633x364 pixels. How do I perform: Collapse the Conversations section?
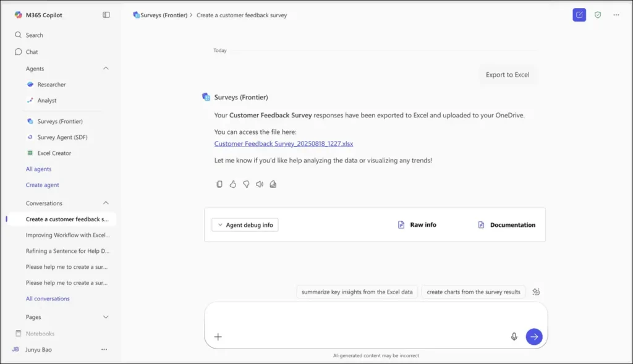coord(106,203)
